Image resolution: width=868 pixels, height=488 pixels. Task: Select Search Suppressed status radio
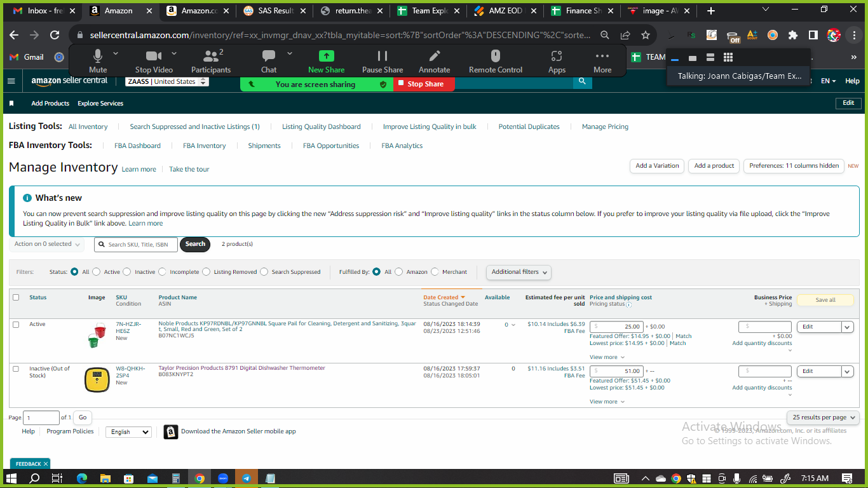tap(264, 272)
